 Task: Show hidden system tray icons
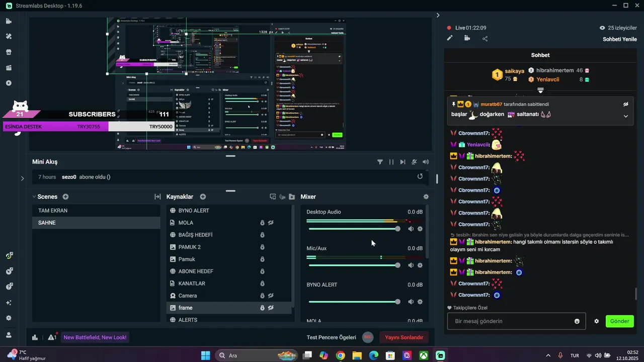coord(548,355)
